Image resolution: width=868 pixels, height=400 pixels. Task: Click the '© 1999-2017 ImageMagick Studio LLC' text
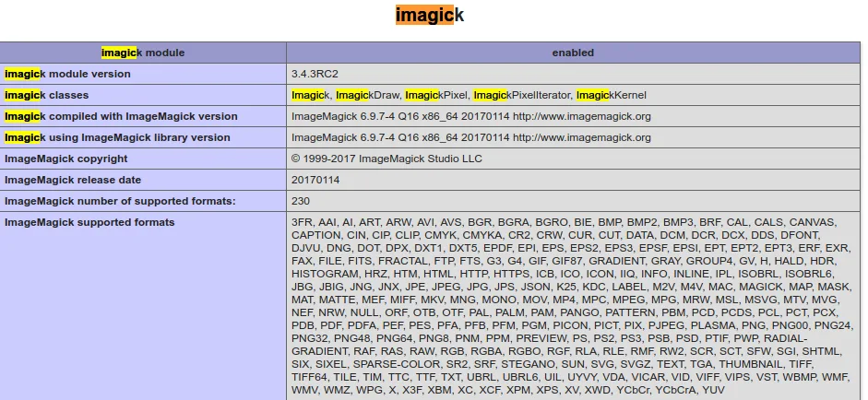click(386, 159)
